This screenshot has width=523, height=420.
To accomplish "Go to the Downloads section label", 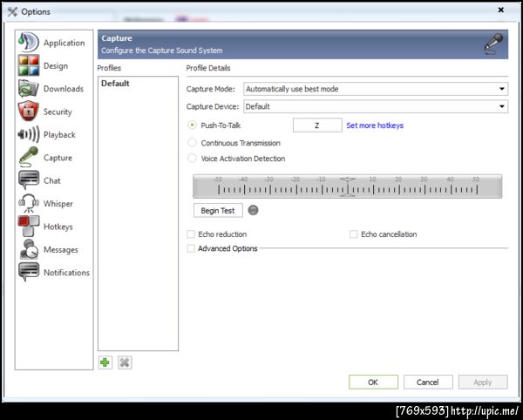I will pos(64,89).
